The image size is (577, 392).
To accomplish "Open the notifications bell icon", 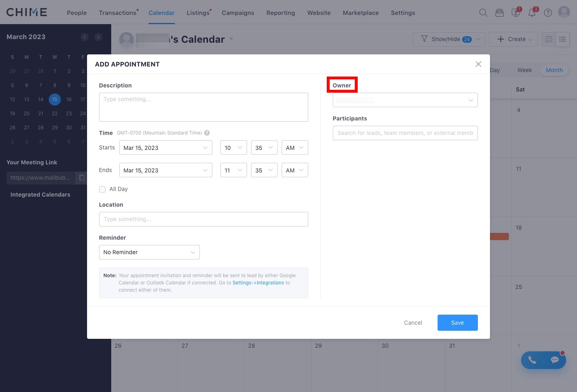I will (x=532, y=12).
